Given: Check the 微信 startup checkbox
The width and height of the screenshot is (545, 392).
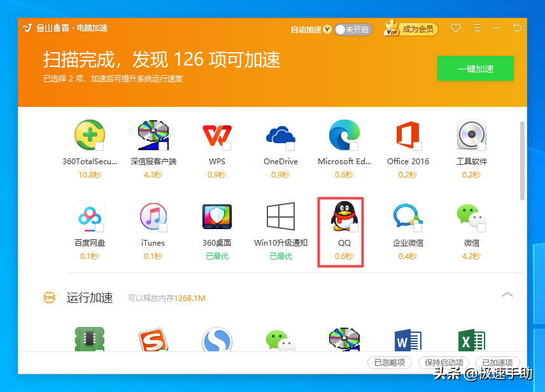Looking at the screenshot, I should click(481, 228).
